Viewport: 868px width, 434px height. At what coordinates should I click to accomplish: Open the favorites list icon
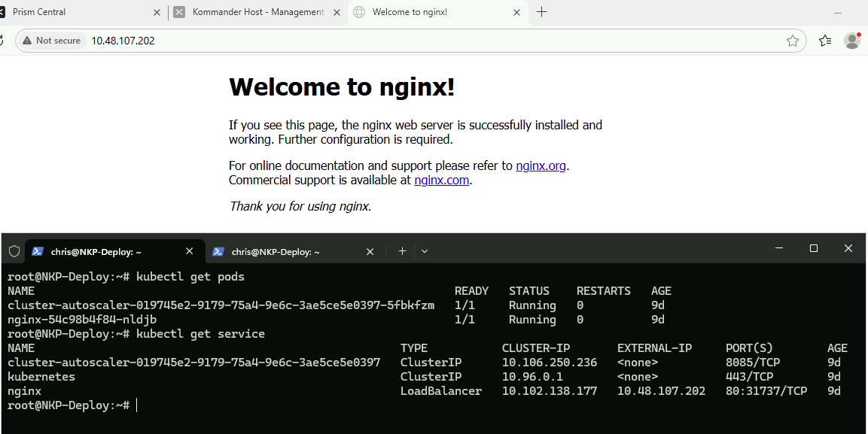(825, 41)
